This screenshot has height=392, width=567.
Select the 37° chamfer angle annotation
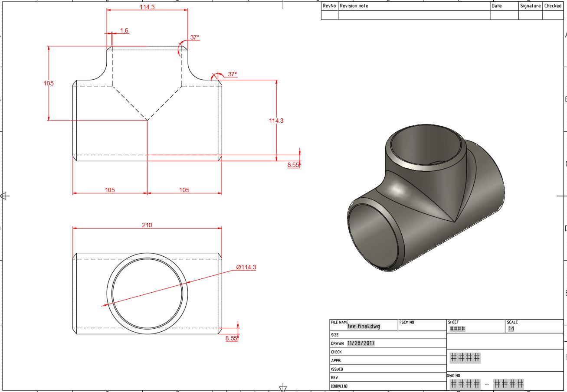194,38
